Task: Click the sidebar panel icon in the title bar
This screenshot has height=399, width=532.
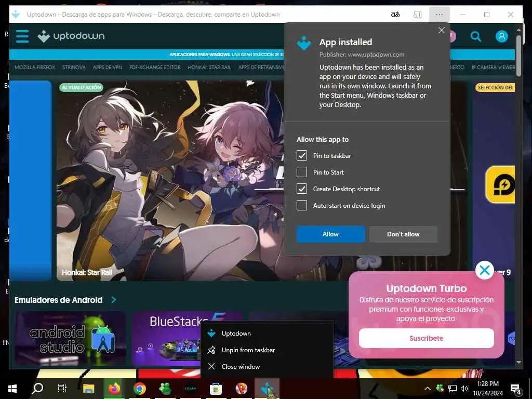Action: point(417,15)
